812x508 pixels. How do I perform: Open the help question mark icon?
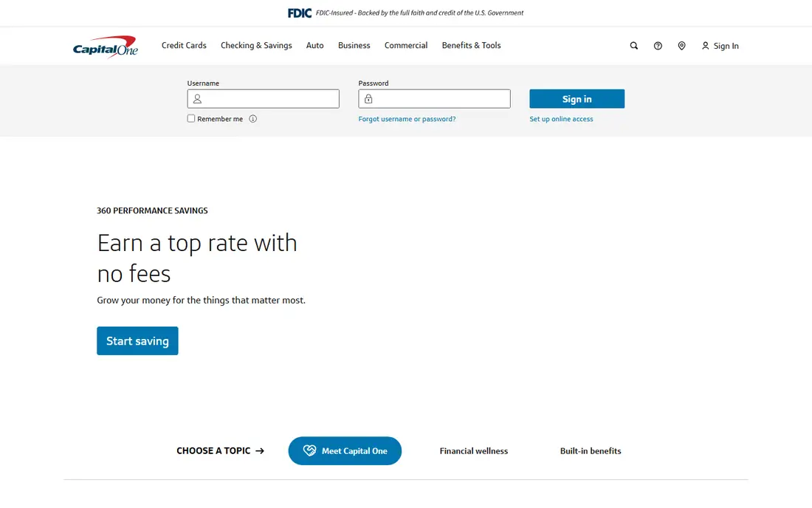(x=658, y=46)
